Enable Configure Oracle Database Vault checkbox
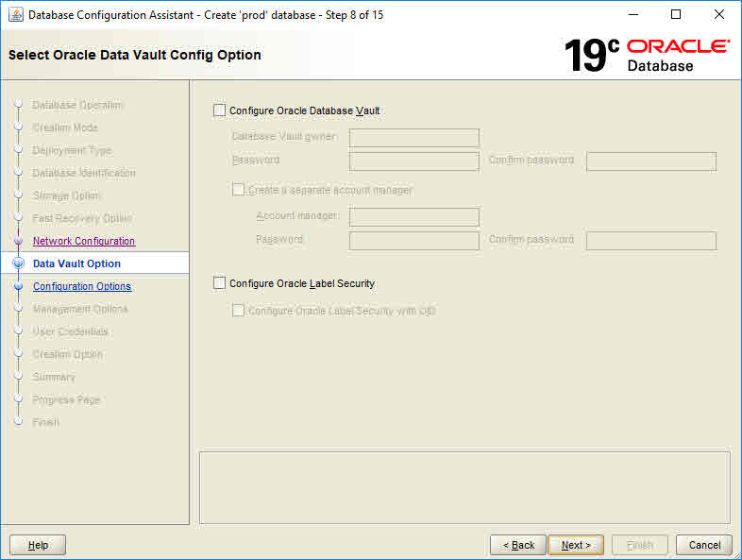Screen dimensions: 742x560 [x=220, y=110]
